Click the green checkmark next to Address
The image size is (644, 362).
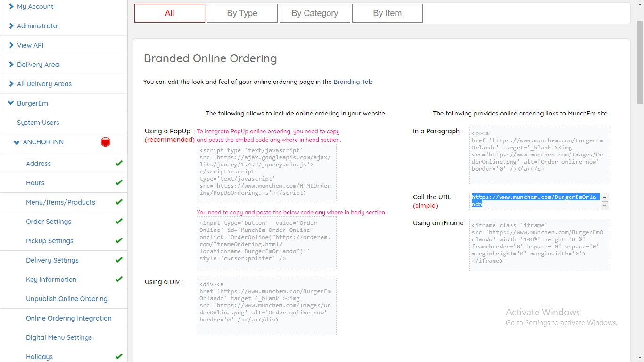pos(119,163)
